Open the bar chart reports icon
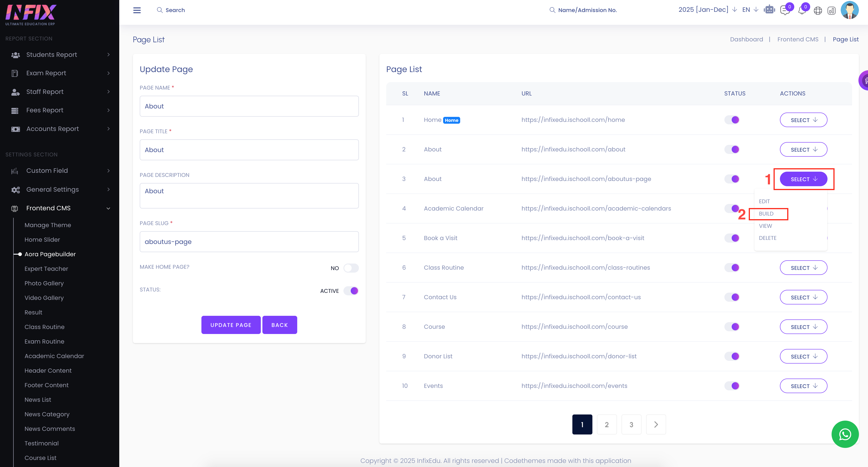This screenshot has width=868, height=467. (831, 11)
